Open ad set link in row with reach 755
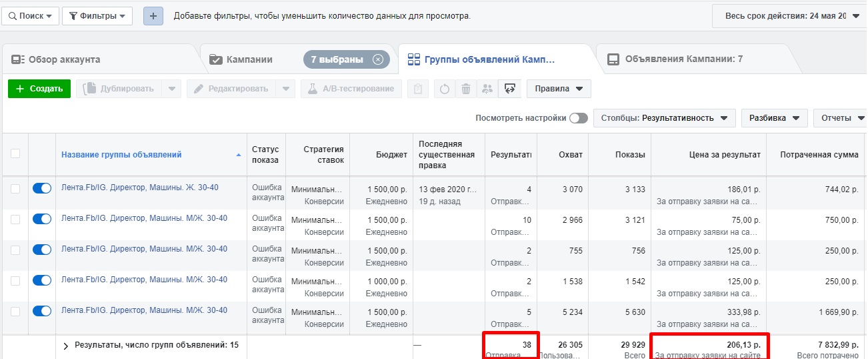The width and height of the screenshot is (868, 359). pos(144,249)
